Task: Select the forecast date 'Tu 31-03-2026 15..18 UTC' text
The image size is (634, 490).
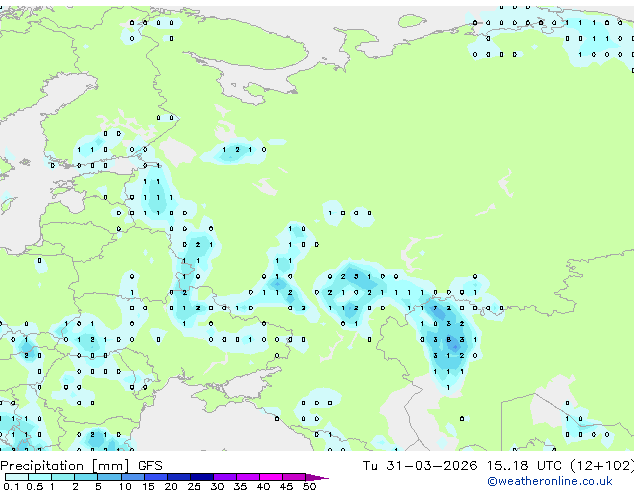Action: 462,466
